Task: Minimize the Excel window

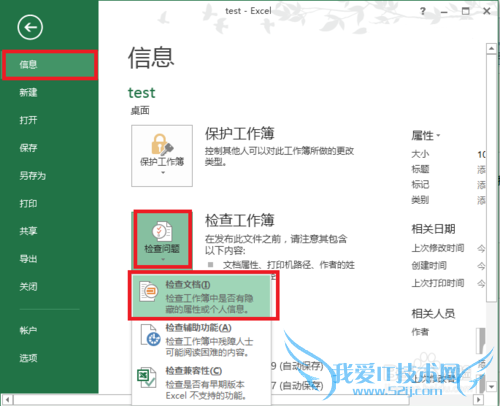Action: click(x=444, y=12)
